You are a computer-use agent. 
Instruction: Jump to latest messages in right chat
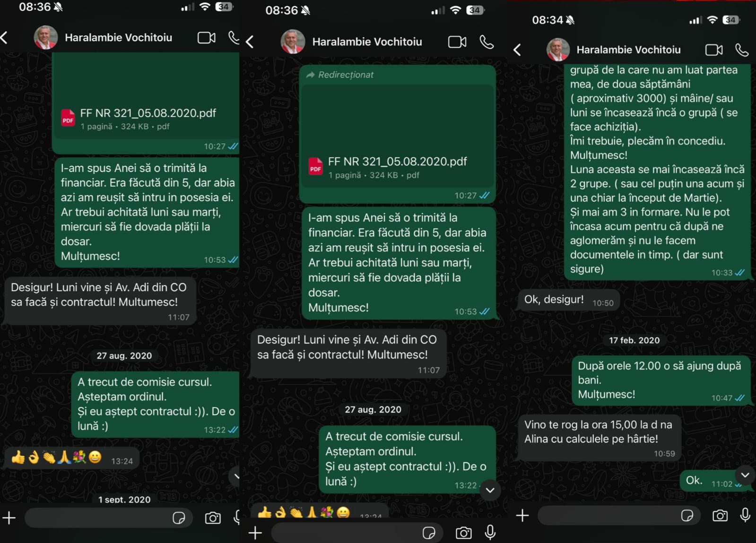745,475
